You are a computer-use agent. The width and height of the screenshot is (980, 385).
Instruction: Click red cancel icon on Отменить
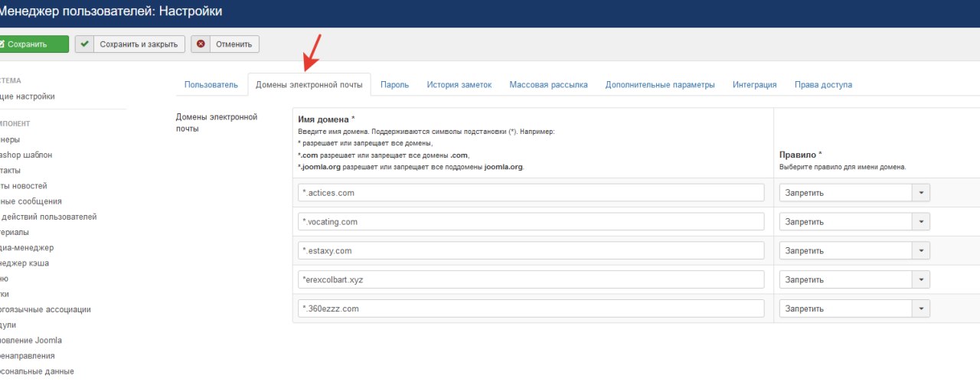(x=201, y=44)
